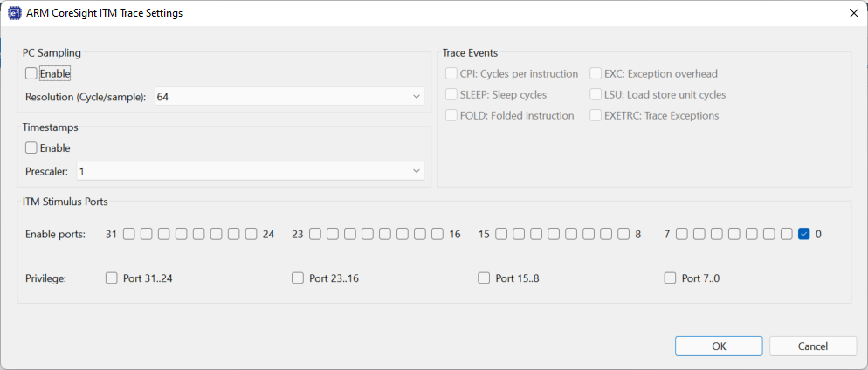Enable ITM stimulus port 23
This screenshot has height=370, width=868.
[314, 234]
